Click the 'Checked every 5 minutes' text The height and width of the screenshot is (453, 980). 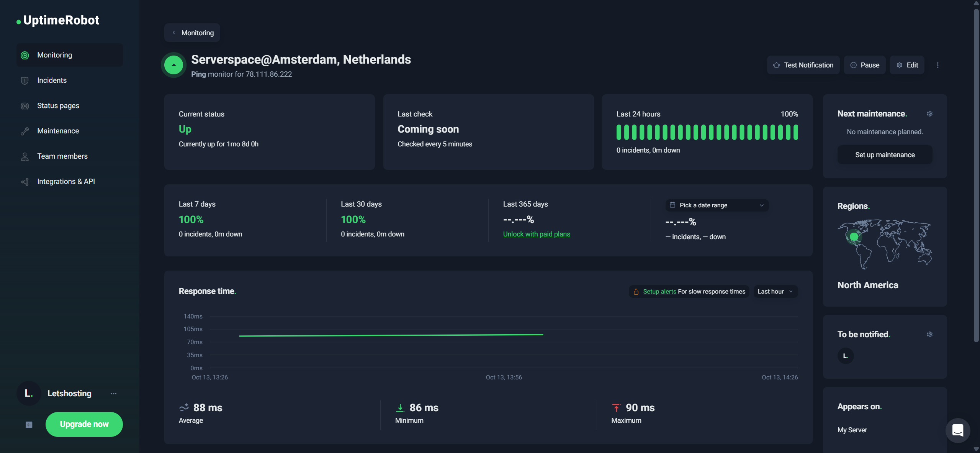(435, 144)
